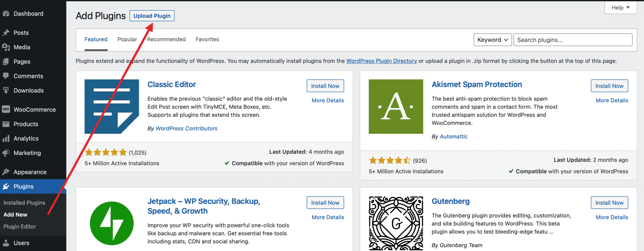Click the Akismet star rating
The image size is (644, 251).
coord(390,161)
